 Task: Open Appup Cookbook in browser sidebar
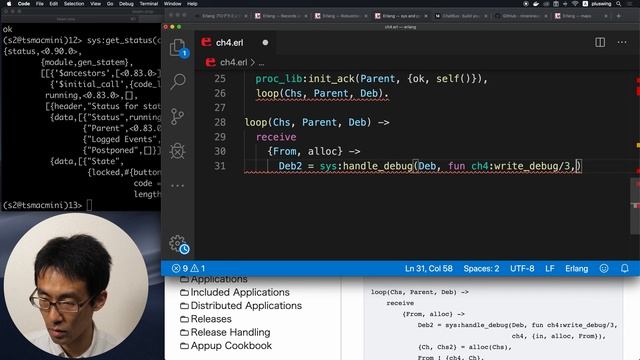pos(226,346)
